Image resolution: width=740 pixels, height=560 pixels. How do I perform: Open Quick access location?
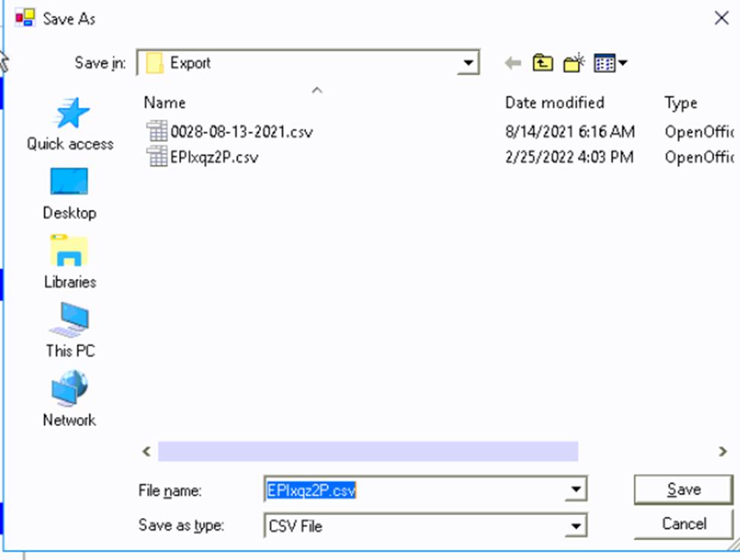[x=70, y=124]
